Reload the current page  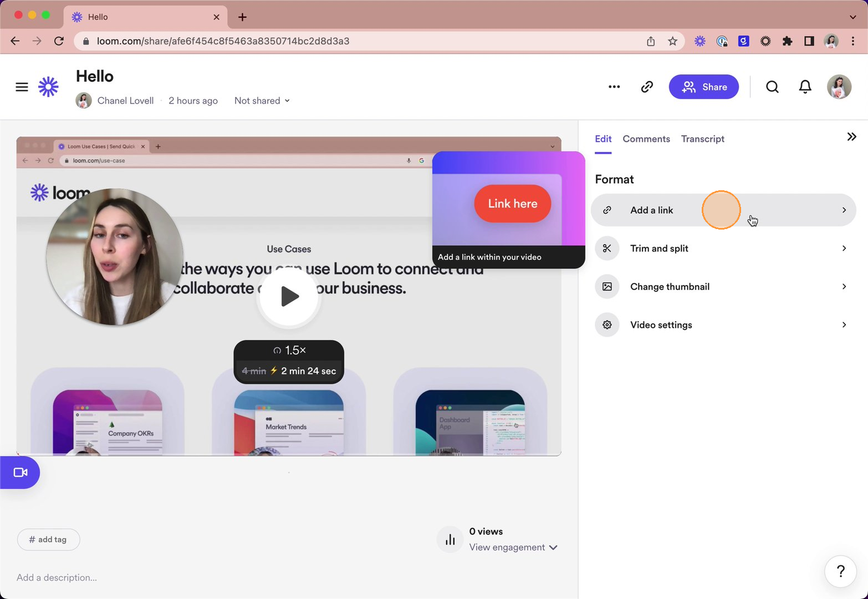(59, 41)
